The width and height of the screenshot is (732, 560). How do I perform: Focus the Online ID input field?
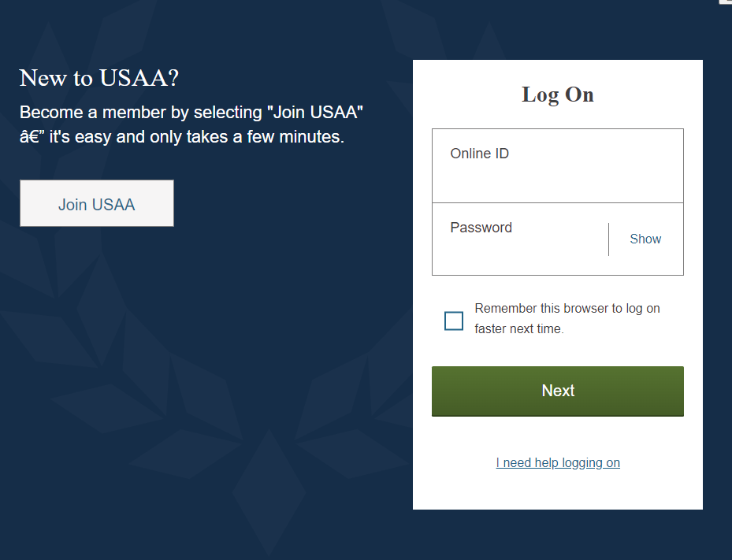click(x=557, y=177)
